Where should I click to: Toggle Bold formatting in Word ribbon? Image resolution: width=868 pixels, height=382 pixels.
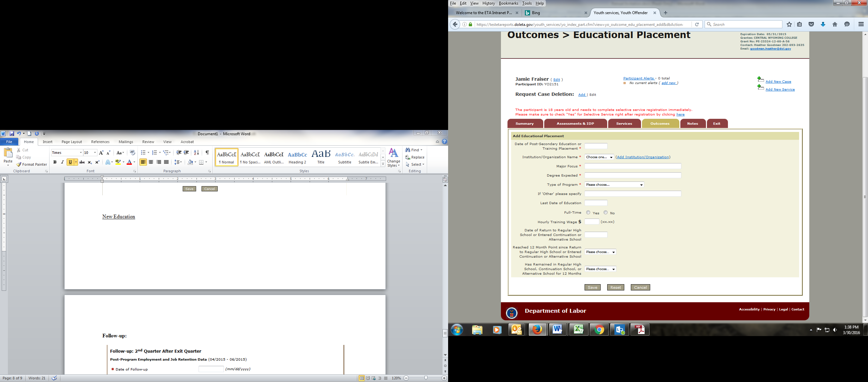[x=55, y=162]
